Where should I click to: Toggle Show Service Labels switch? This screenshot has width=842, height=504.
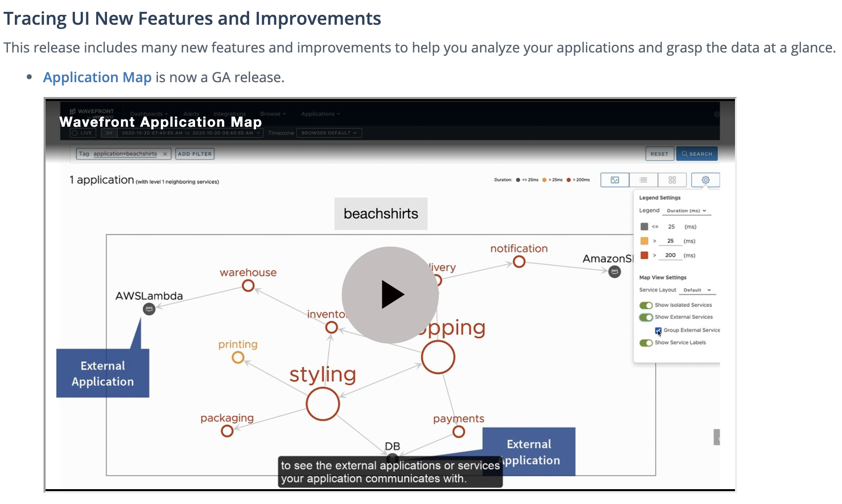point(646,343)
